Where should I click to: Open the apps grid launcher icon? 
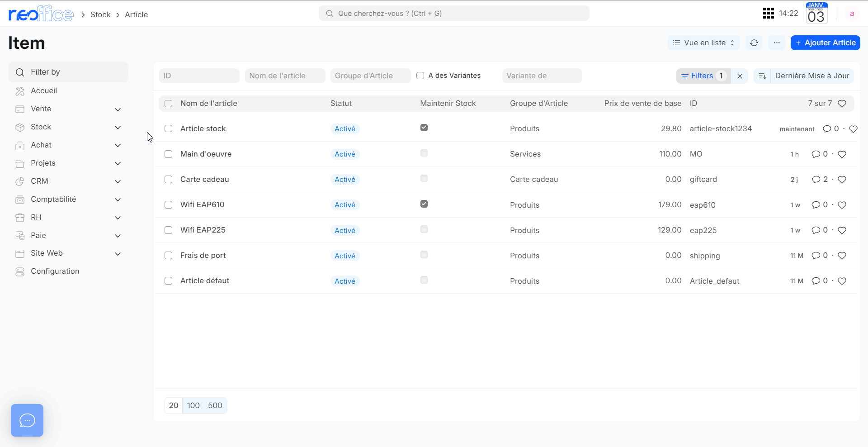point(768,14)
